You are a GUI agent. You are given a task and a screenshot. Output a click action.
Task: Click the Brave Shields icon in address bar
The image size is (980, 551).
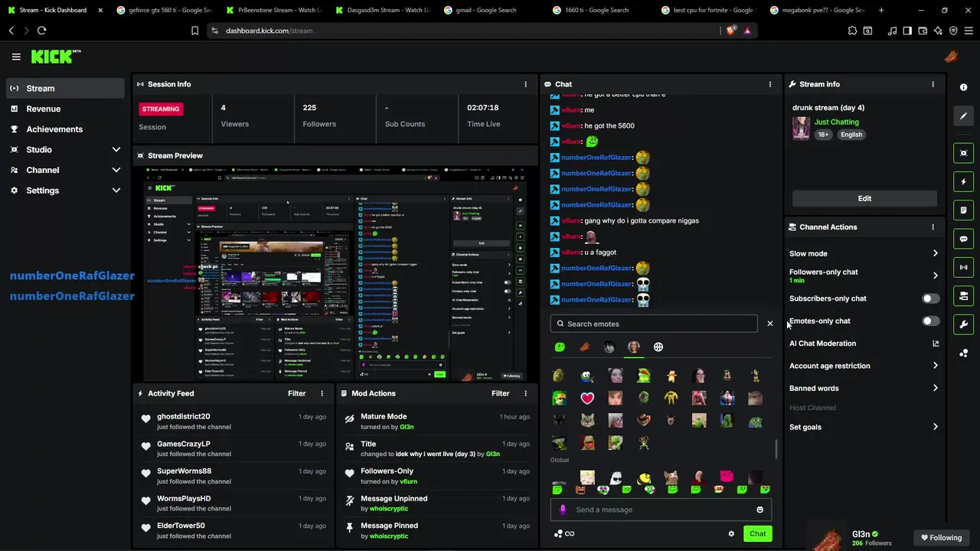(x=731, y=31)
